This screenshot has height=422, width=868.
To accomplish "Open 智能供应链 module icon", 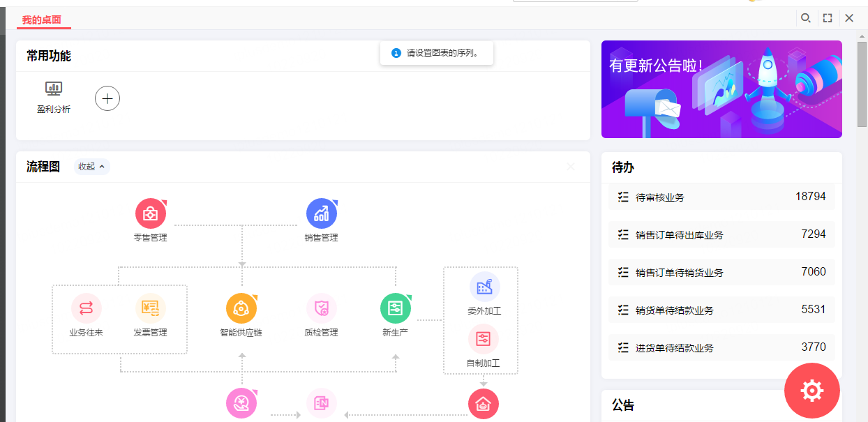I will tap(241, 308).
